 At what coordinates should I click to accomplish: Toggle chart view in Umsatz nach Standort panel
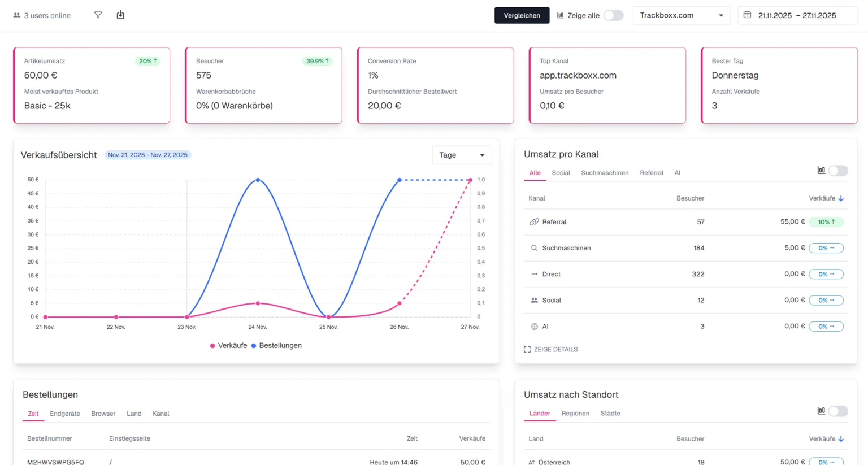click(839, 411)
